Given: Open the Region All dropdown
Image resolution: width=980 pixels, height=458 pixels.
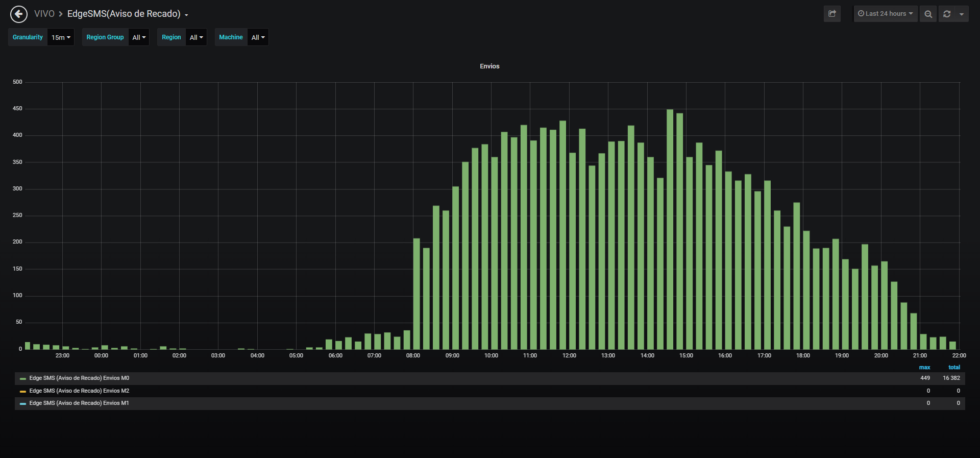Looking at the screenshot, I should (x=196, y=37).
